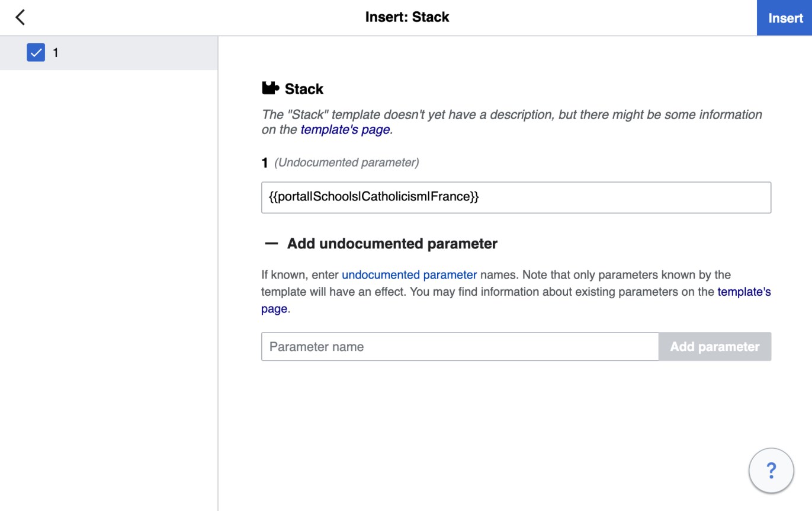
Task: Go back using the left chevron arrow
Action: [20, 17]
